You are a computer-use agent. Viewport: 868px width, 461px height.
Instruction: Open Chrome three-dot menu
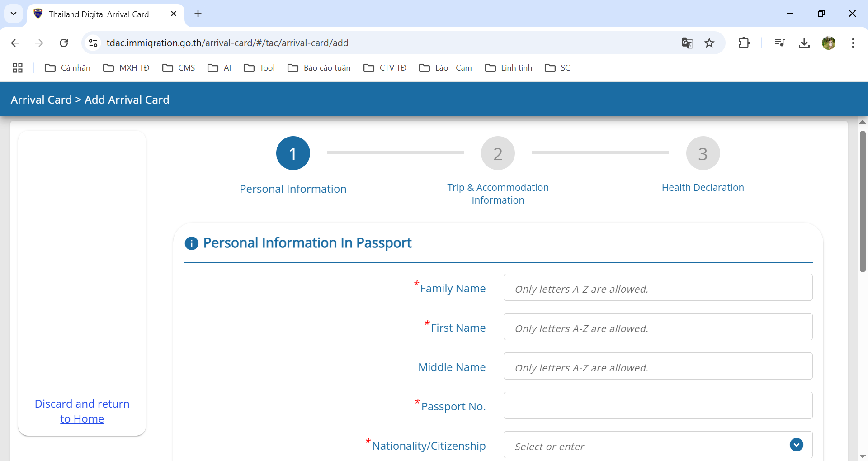pos(853,43)
